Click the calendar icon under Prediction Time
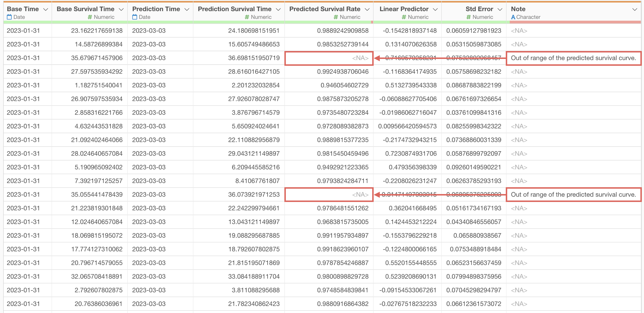This screenshot has height=313, width=644. [134, 17]
